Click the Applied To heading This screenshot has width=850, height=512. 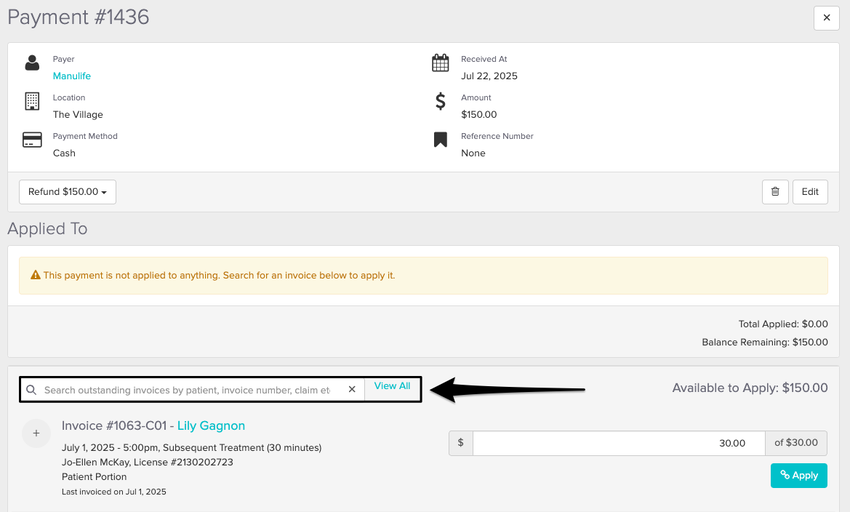(47, 229)
